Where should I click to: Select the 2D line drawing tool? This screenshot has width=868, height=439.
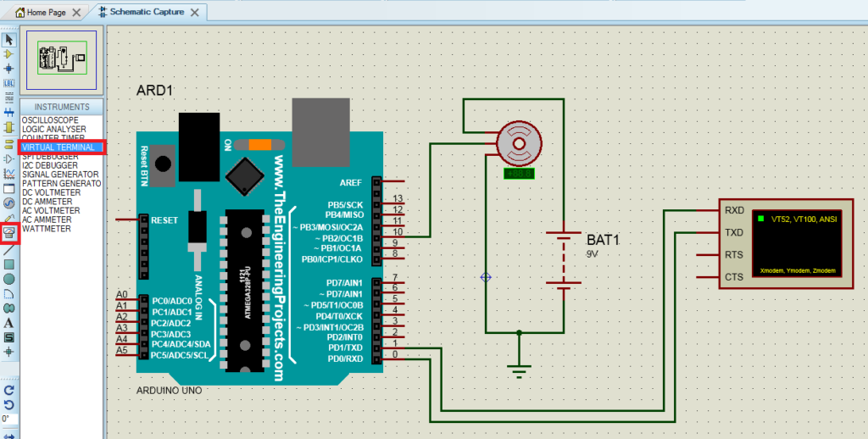9,250
